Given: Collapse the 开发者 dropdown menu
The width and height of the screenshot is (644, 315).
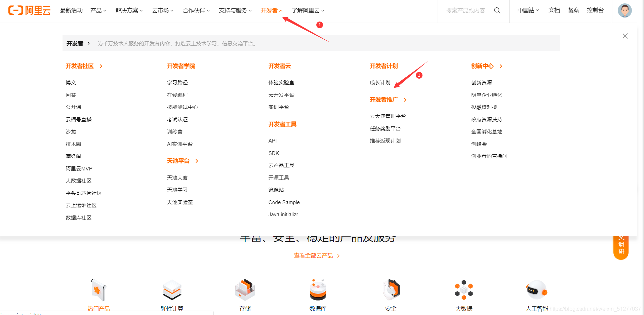Looking at the screenshot, I should point(272,10).
